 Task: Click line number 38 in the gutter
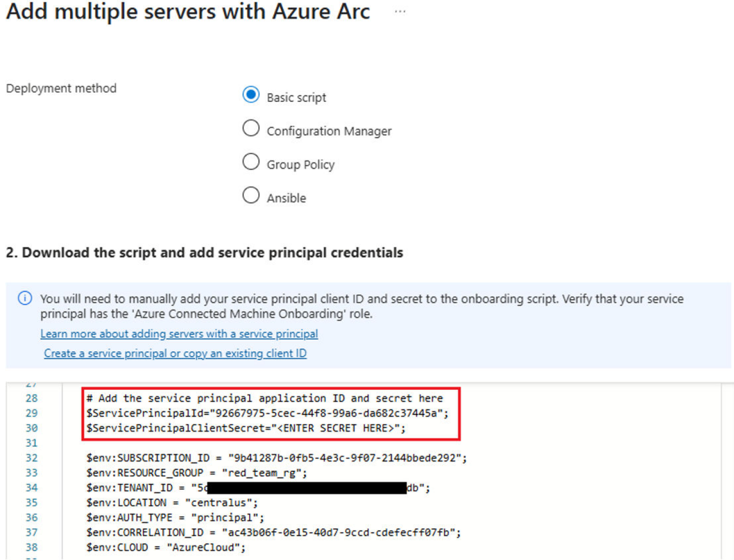31,547
